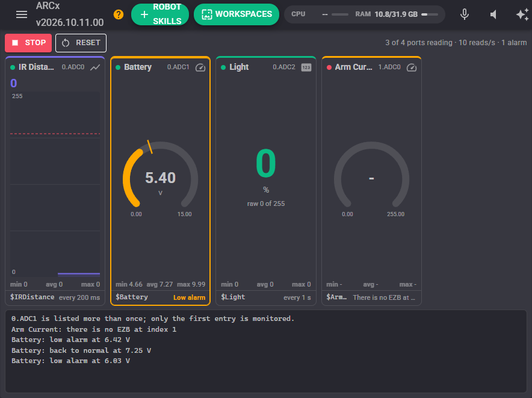Screen dimensions: 532x398
Task: Toggle the speaker volume icon
Action: 493,14
